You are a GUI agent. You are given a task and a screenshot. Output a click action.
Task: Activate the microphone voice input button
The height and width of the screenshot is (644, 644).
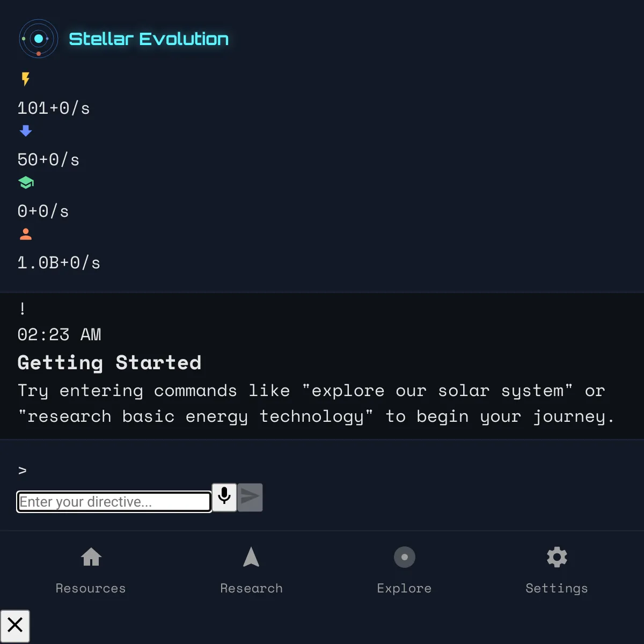pyautogui.click(x=224, y=497)
